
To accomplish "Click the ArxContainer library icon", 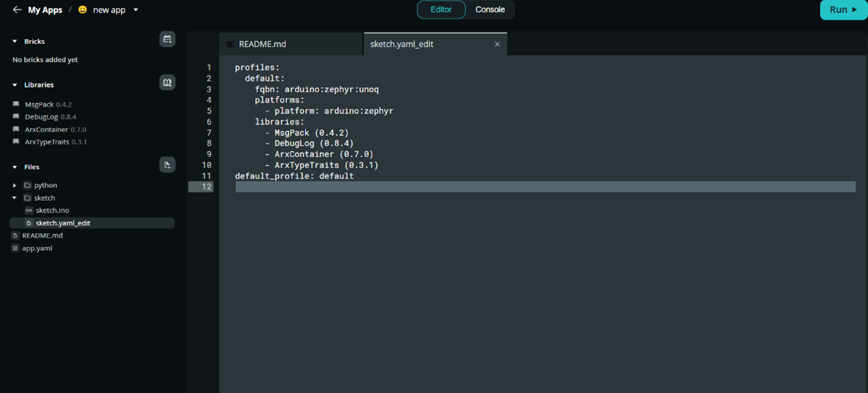I will (x=16, y=128).
